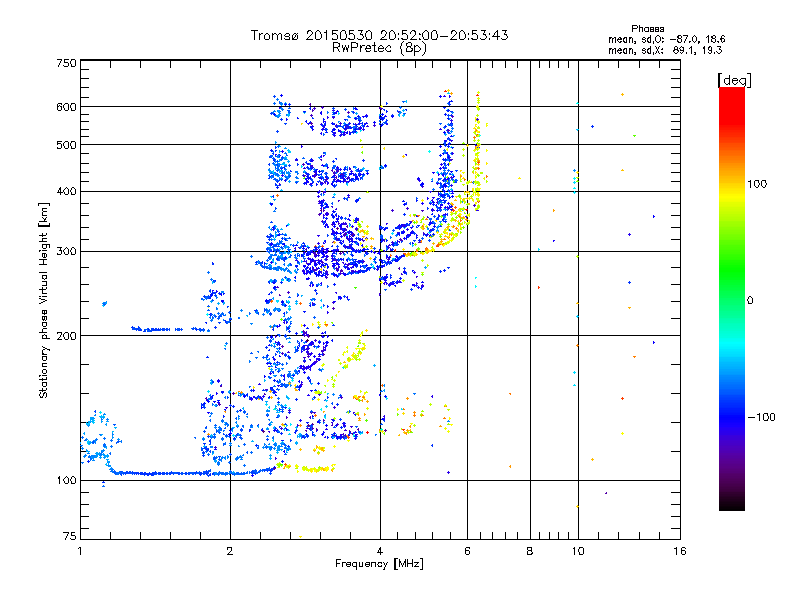
Task: Click the '[deg]' colorbar unit label
Action: tap(734, 80)
